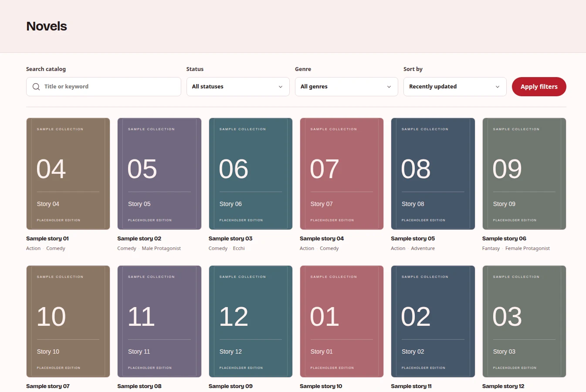The width and height of the screenshot is (586, 392).
Task: Open the Story 02 cover thumbnail
Action: click(x=433, y=321)
